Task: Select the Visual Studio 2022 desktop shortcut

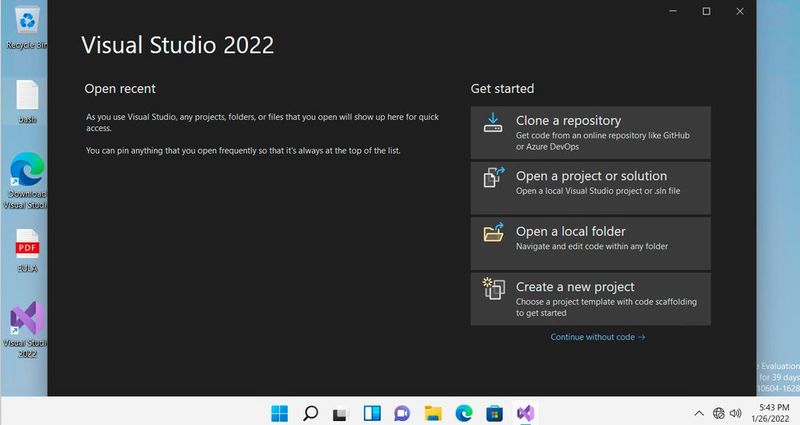Action: click(27, 329)
